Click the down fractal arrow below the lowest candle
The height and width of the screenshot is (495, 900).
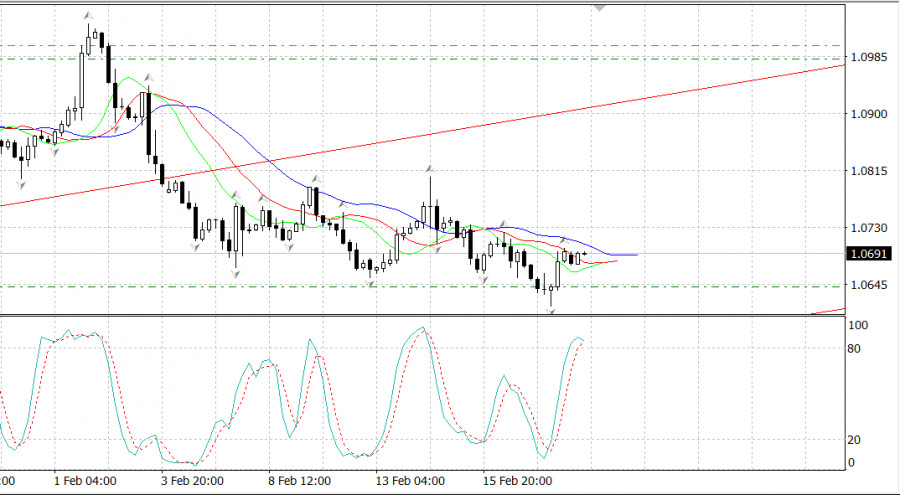coord(551,312)
